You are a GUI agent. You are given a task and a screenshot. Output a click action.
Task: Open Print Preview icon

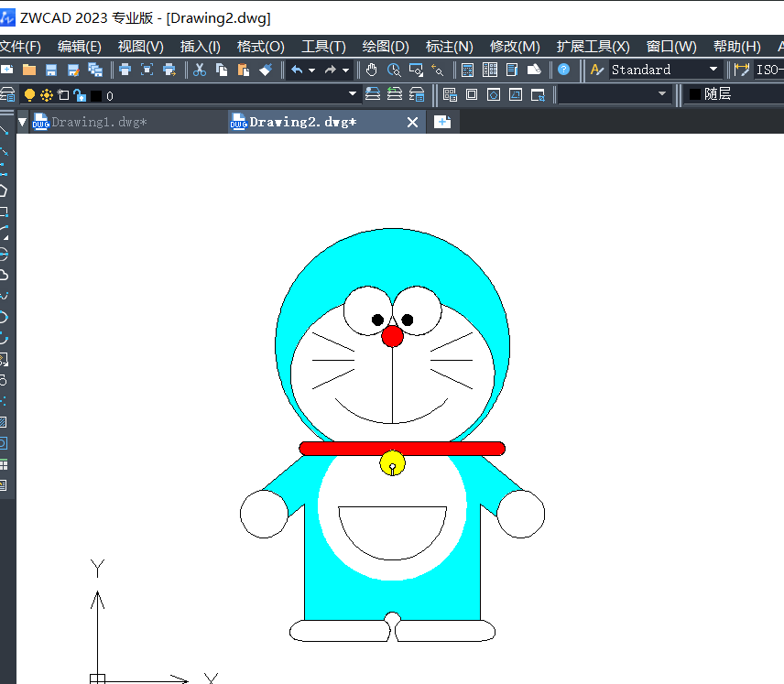coord(147,70)
